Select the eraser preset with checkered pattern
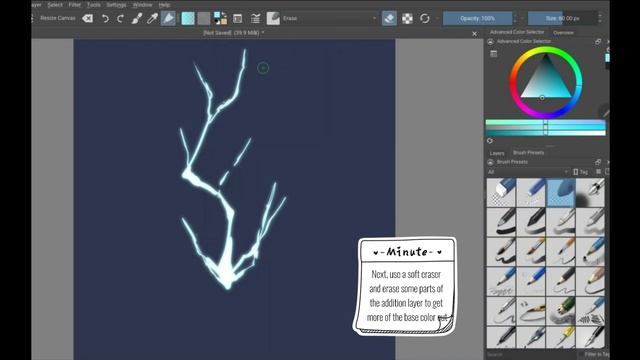Image resolution: width=640 pixels, height=360 pixels. pos(501,192)
